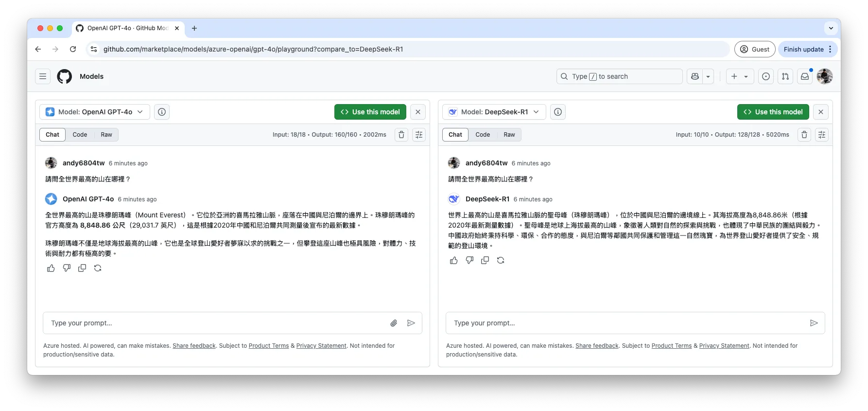
Task: Click the thumbs up icon under GPT-4o response
Action: click(x=51, y=268)
